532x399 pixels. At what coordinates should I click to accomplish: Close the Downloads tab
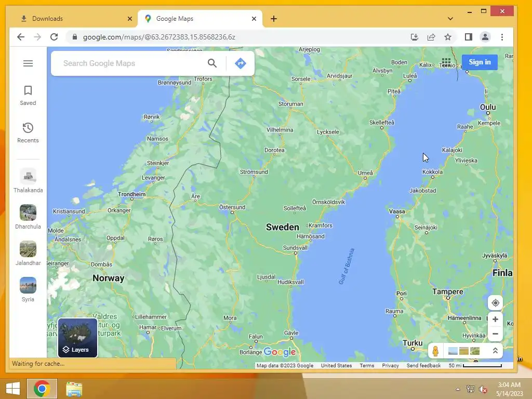coord(129,19)
